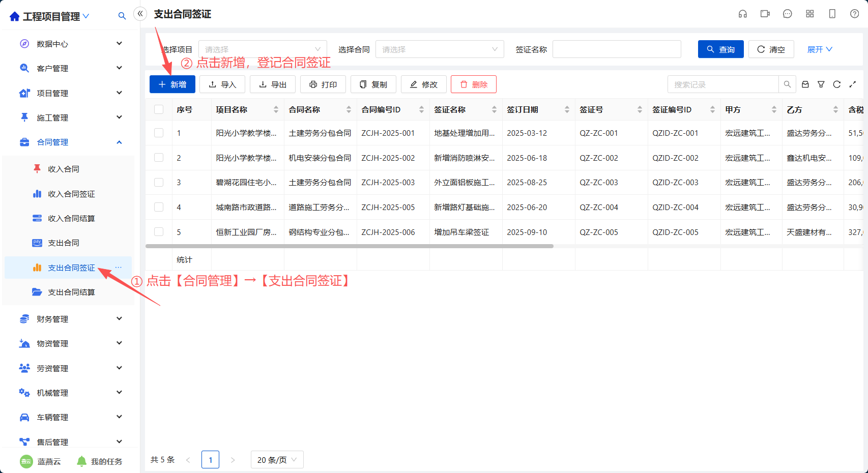Check the row 4 checkbox for ZCJH-2025-005
The height and width of the screenshot is (473, 868).
(x=159, y=207)
